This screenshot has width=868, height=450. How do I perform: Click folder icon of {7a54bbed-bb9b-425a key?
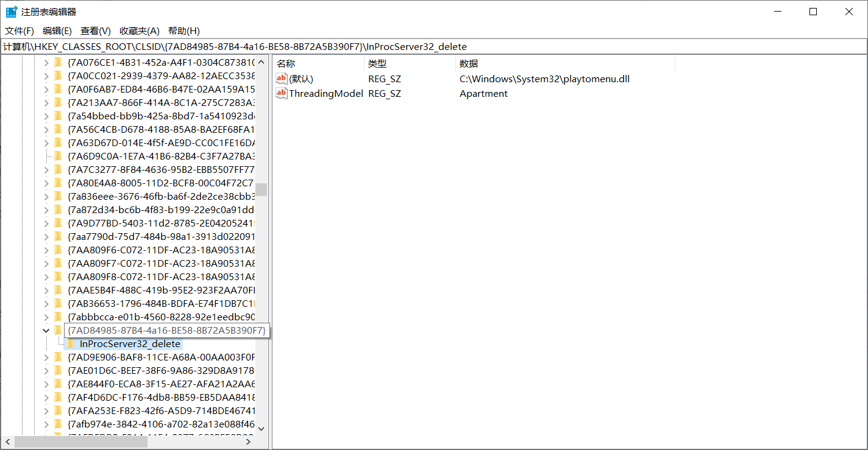pos(59,116)
